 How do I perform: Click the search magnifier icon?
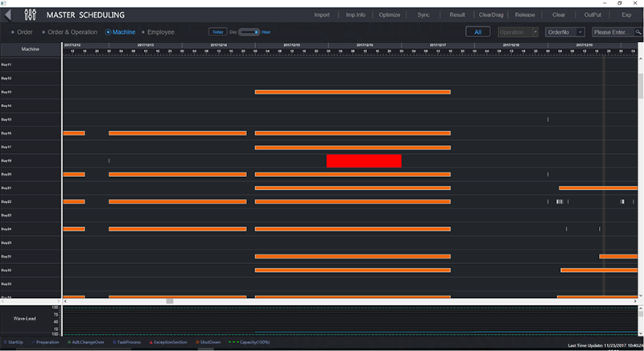point(639,32)
